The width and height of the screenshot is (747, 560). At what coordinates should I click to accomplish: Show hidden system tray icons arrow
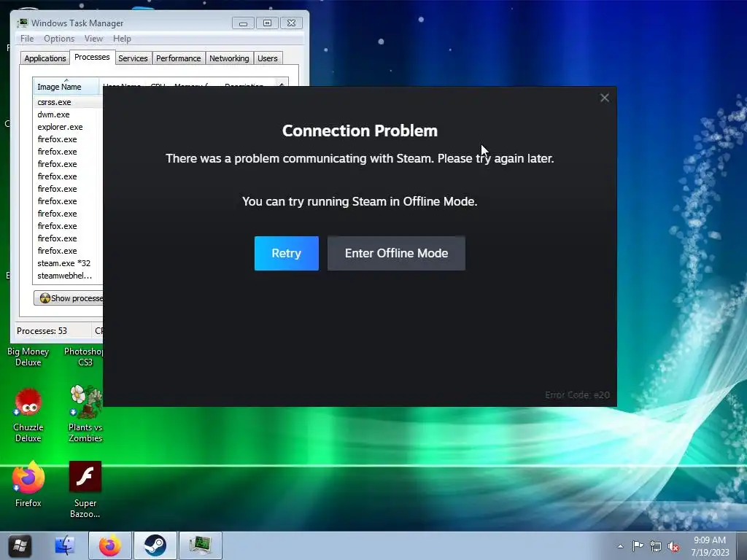(620, 546)
